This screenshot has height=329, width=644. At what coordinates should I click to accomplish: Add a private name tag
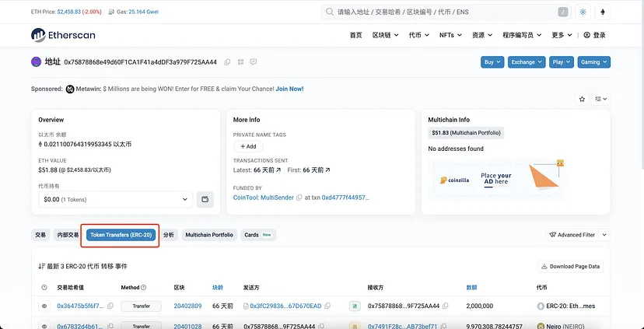click(x=248, y=147)
